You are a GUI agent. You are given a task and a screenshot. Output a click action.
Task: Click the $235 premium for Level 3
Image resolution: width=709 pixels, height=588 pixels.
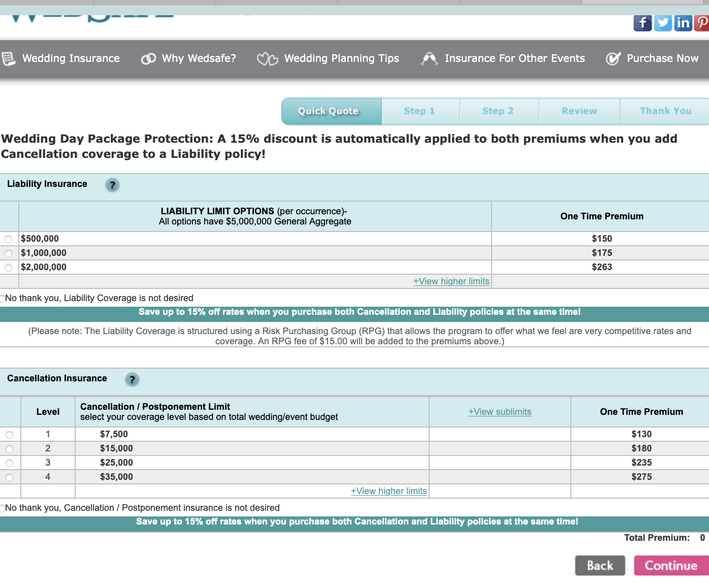[641, 463]
